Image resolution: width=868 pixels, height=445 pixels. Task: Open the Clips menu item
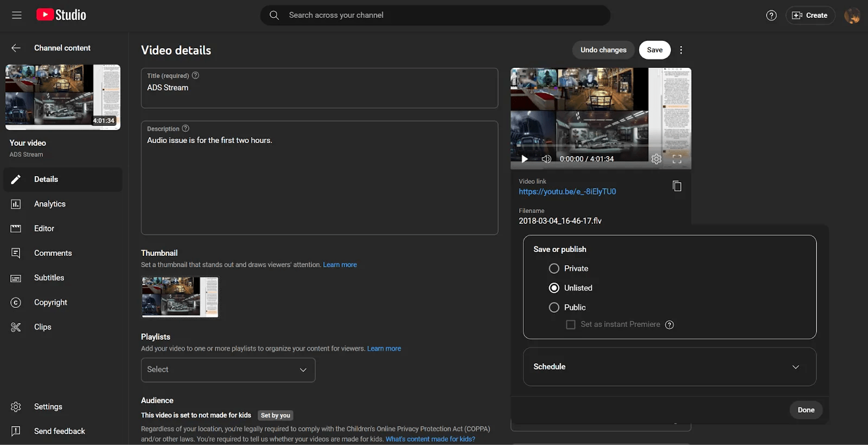pos(63,327)
